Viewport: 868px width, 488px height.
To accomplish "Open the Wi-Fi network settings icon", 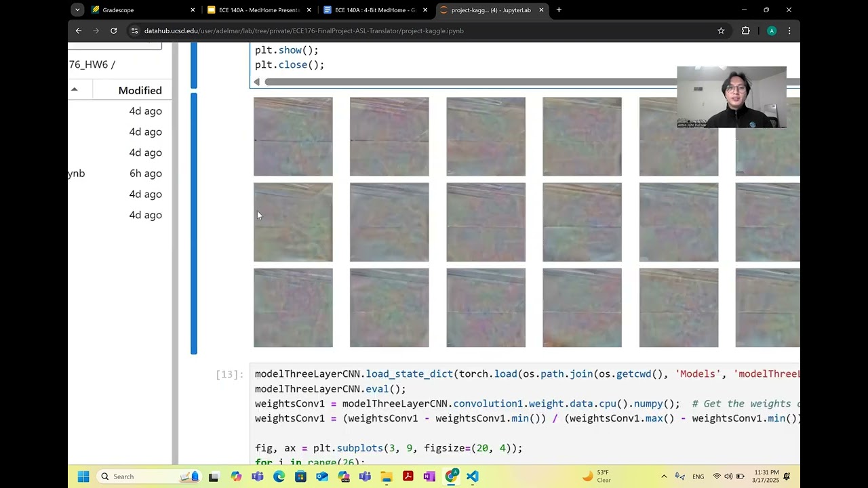I will [717, 476].
